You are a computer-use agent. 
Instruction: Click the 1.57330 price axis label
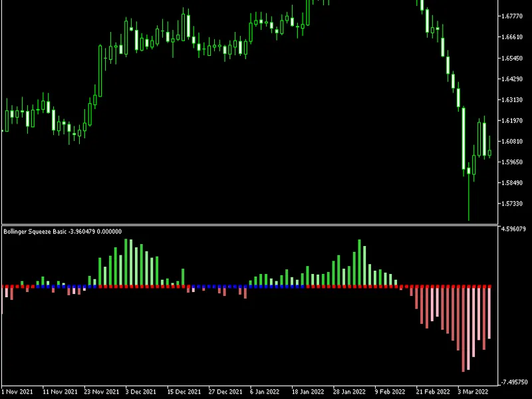point(512,203)
